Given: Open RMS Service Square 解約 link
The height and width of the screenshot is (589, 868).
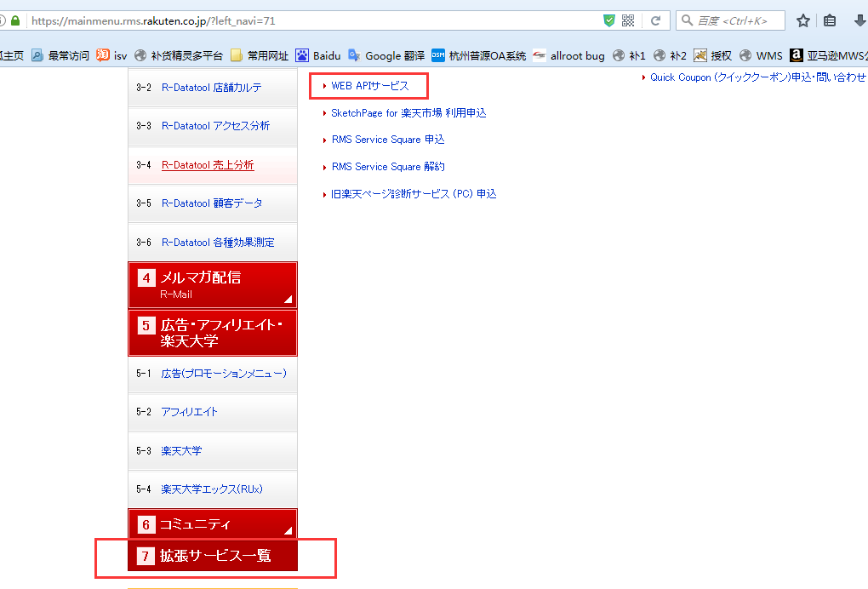Looking at the screenshot, I should coord(388,167).
